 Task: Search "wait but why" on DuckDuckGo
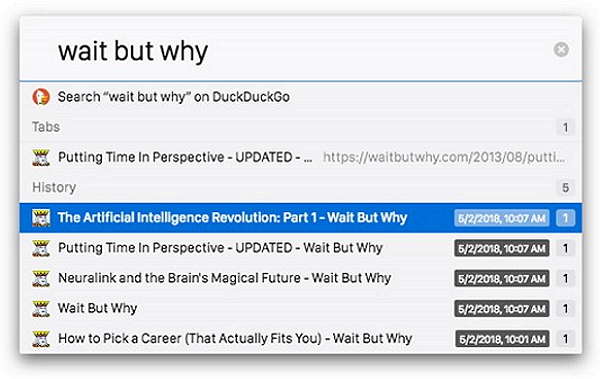301,97
